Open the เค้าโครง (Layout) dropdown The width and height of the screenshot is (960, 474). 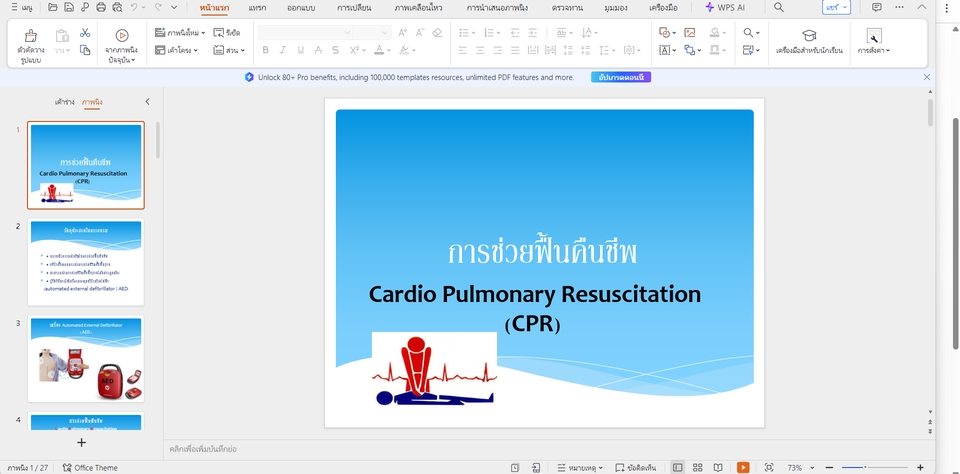coord(176,50)
